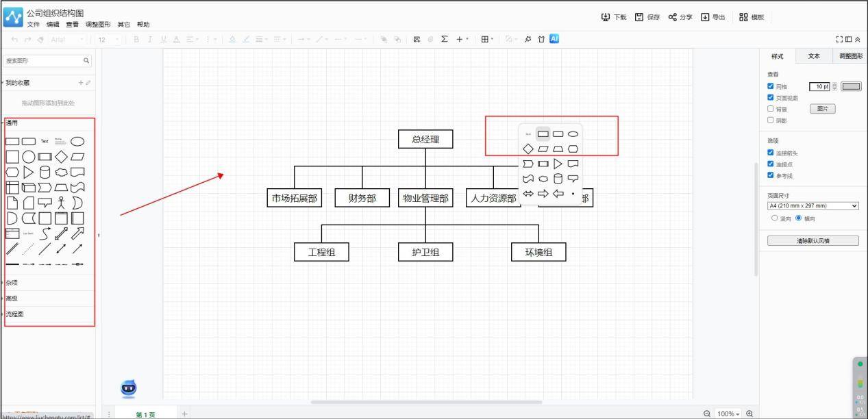The height and width of the screenshot is (419, 868).
Task: Click the 清除默认风格 button
Action: 813,241
